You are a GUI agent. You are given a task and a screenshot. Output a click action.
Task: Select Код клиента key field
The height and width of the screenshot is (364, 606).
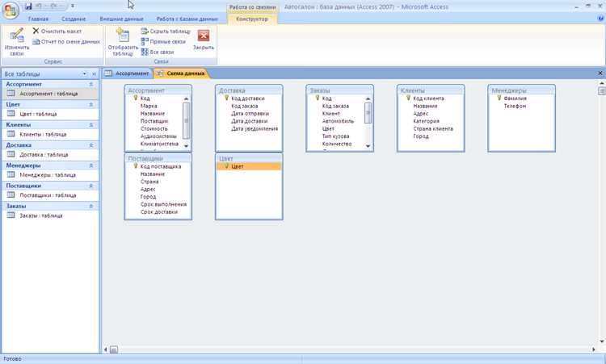pyautogui.click(x=428, y=98)
